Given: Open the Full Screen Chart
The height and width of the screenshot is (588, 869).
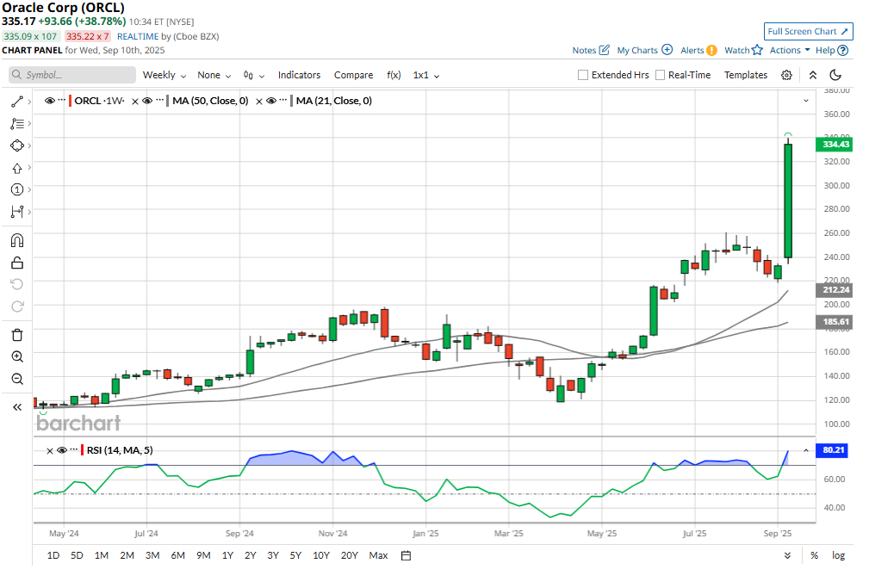Looking at the screenshot, I should 808,32.
